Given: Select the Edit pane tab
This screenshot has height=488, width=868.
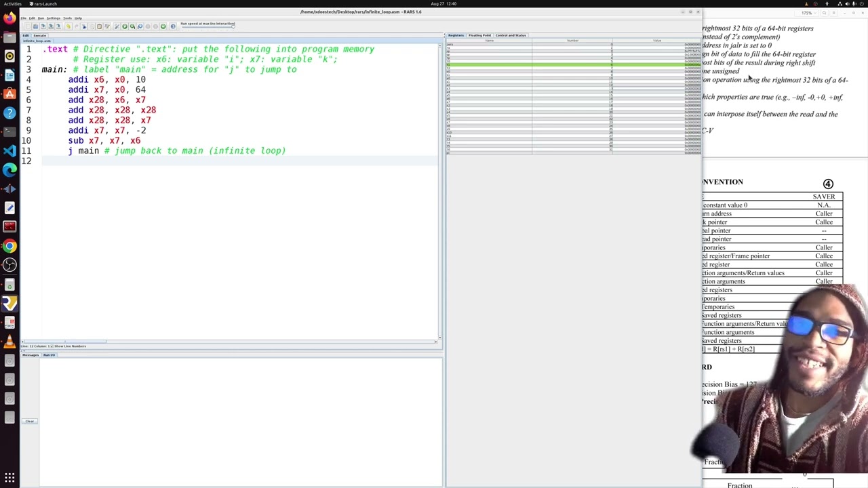Looking at the screenshot, I should 26,35.
